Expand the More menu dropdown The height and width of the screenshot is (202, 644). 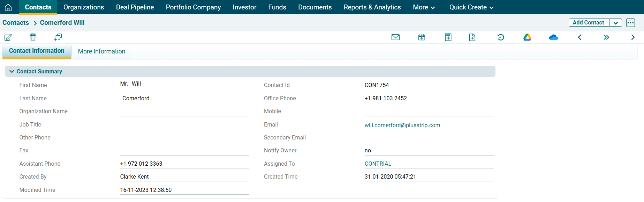pyautogui.click(x=424, y=7)
